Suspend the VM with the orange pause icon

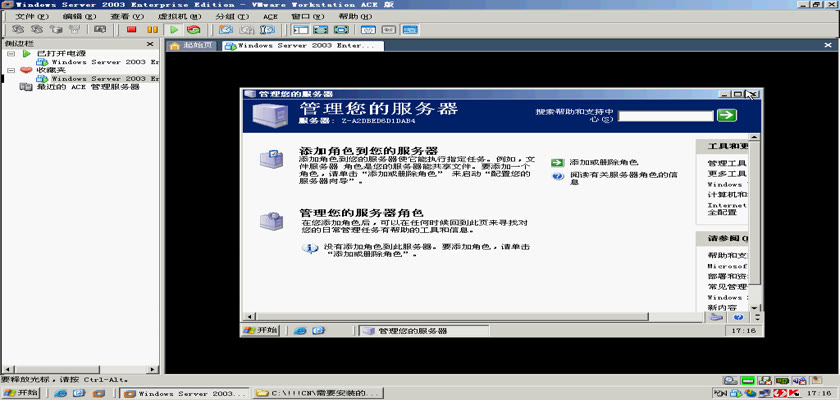(152, 29)
